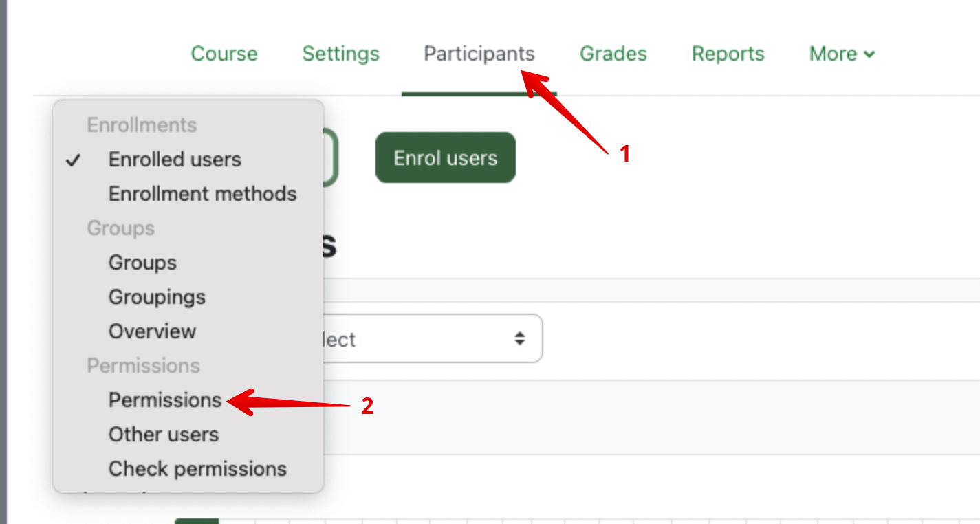Open the Overview option
Screen dimensions: 980x524
(152, 331)
